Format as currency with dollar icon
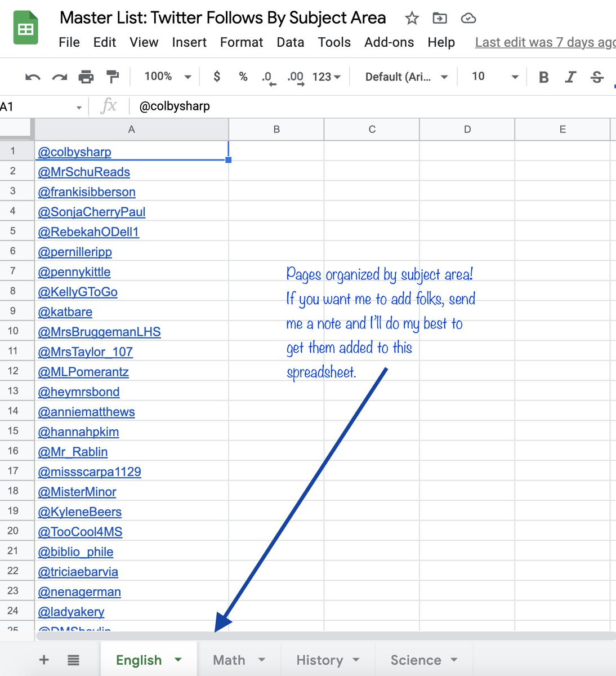 pyautogui.click(x=217, y=76)
